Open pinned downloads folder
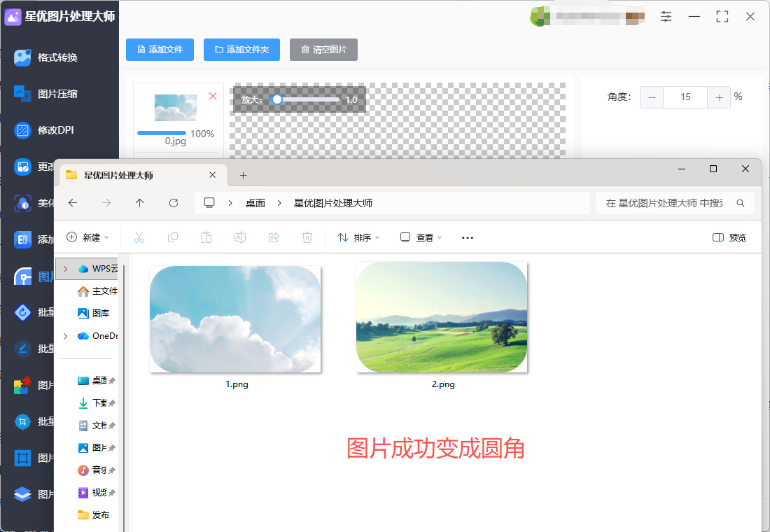770x532 pixels. pos(97,403)
